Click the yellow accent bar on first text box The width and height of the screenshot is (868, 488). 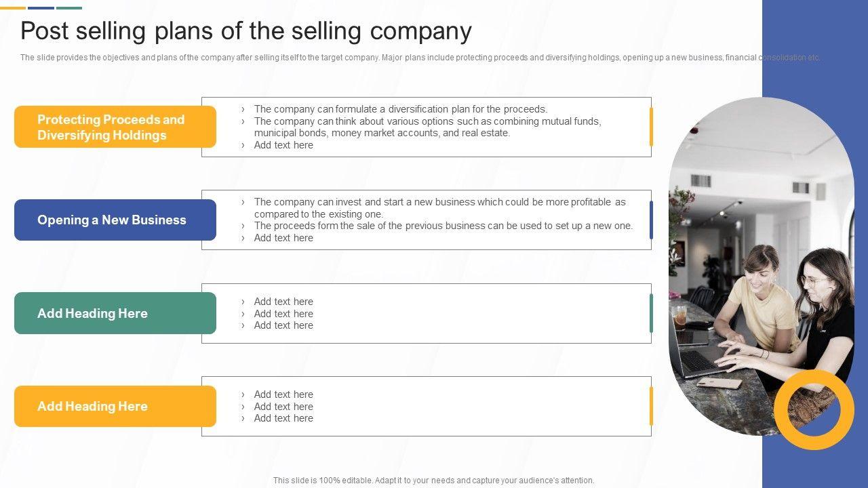(651, 127)
